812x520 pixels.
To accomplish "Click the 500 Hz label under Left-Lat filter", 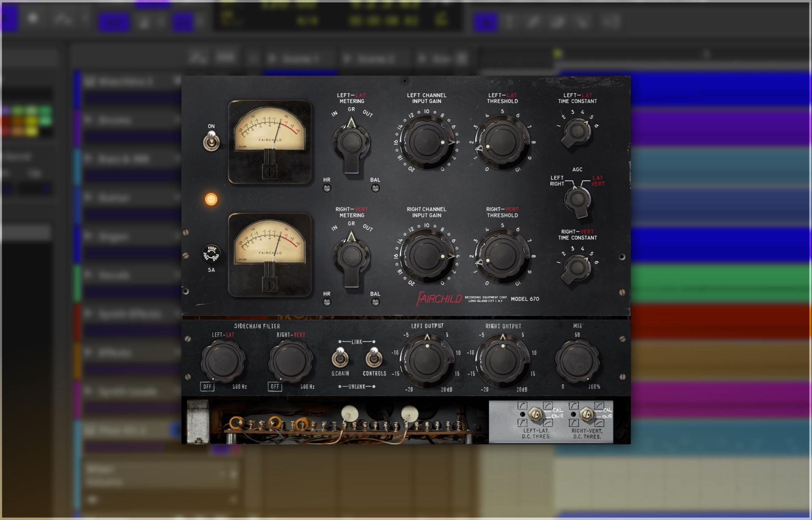I will pos(240,386).
